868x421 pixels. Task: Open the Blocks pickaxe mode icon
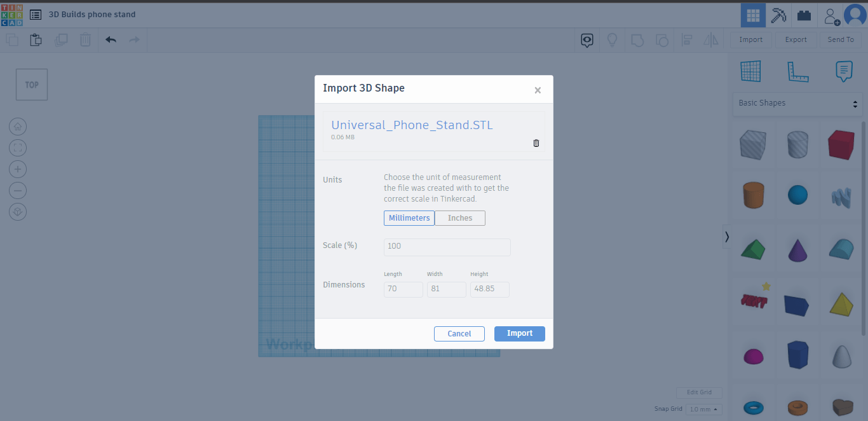[778, 15]
